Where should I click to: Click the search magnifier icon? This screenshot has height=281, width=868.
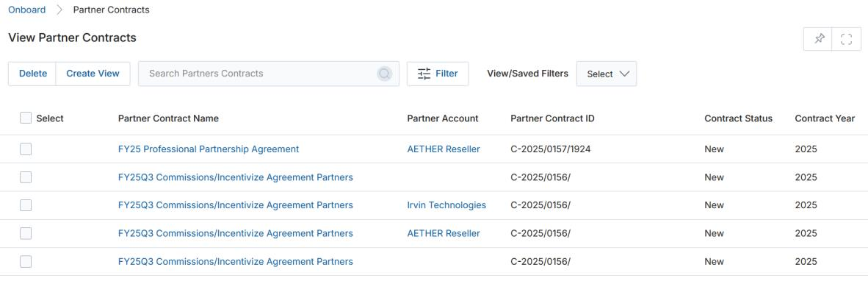pyautogui.click(x=384, y=74)
